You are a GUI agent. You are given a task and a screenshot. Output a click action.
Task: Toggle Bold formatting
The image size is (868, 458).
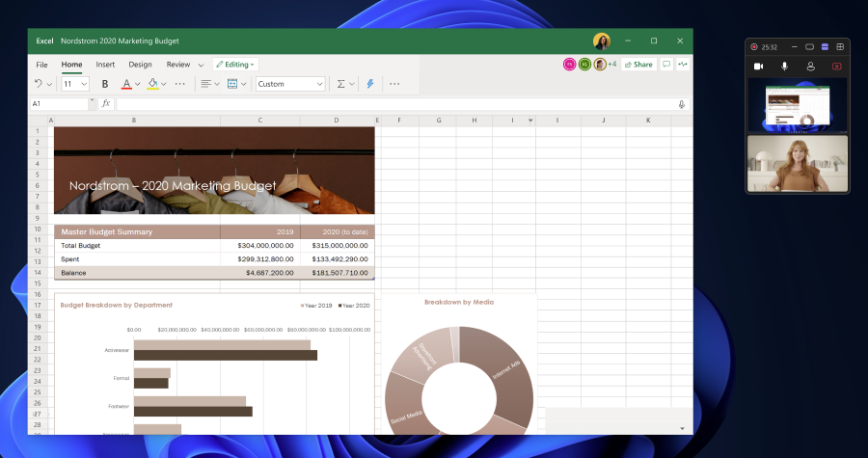[104, 84]
